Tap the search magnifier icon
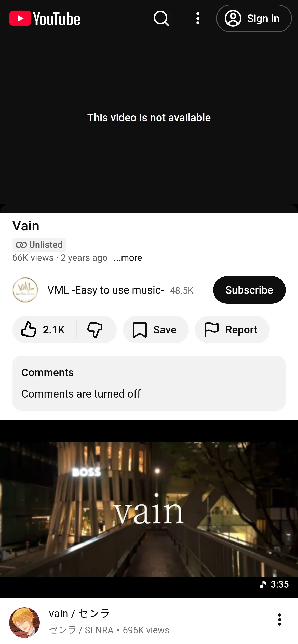 (161, 18)
